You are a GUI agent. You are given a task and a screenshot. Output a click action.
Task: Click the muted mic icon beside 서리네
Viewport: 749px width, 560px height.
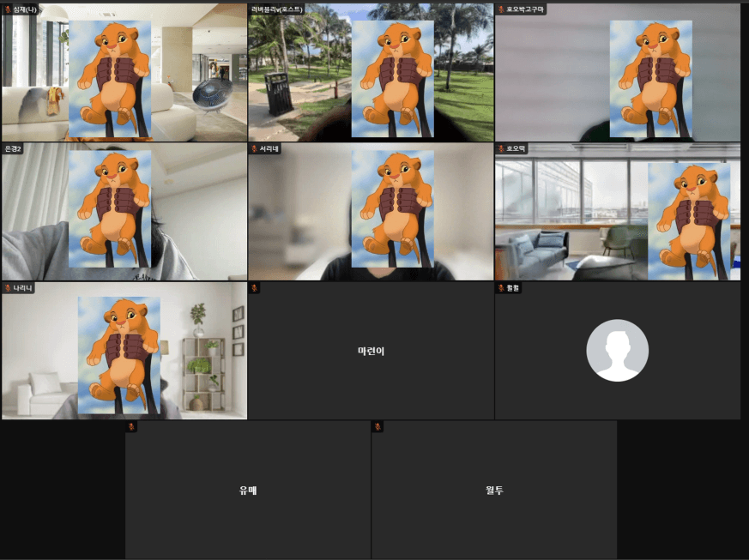(x=254, y=149)
